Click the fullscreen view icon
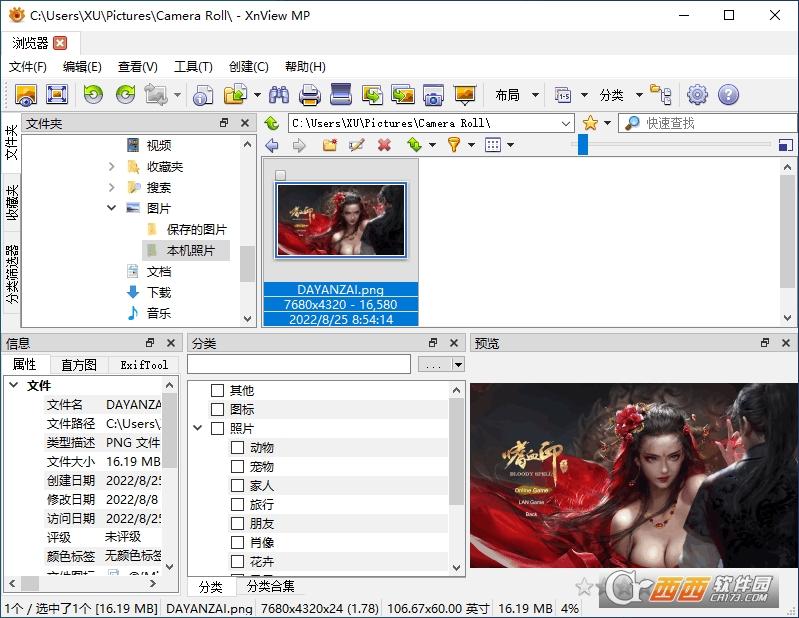 coord(57,95)
